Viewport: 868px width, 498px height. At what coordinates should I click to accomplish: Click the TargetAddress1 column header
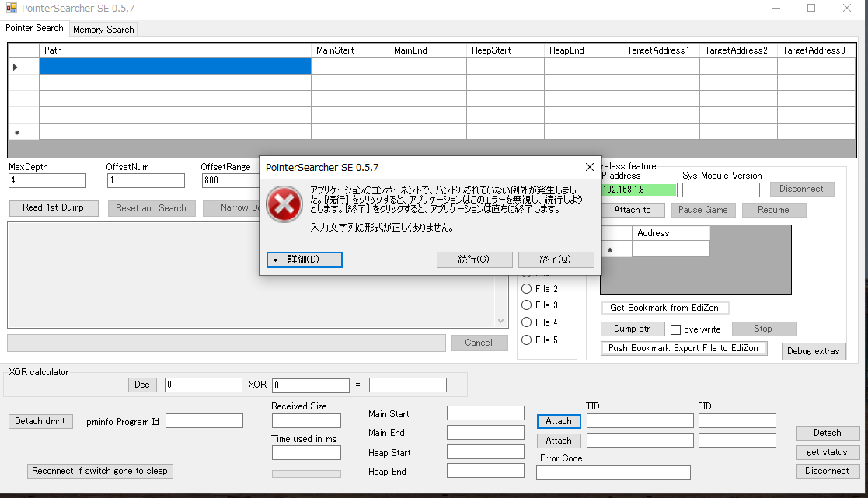point(661,50)
